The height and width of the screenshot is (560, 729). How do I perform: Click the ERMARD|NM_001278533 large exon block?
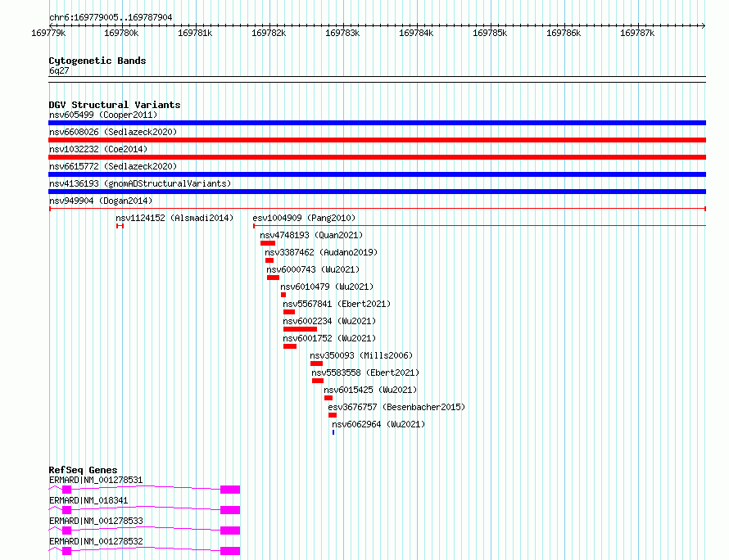(x=230, y=531)
